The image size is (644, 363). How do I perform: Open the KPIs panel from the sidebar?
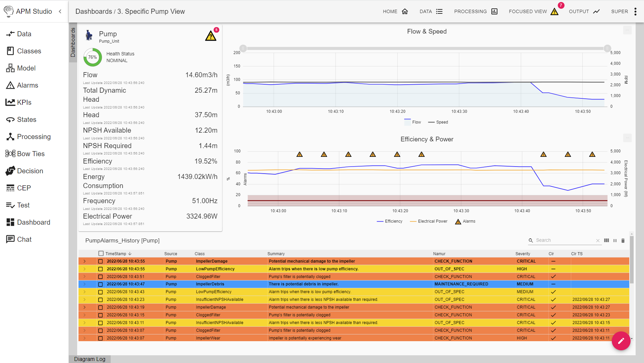tap(24, 102)
